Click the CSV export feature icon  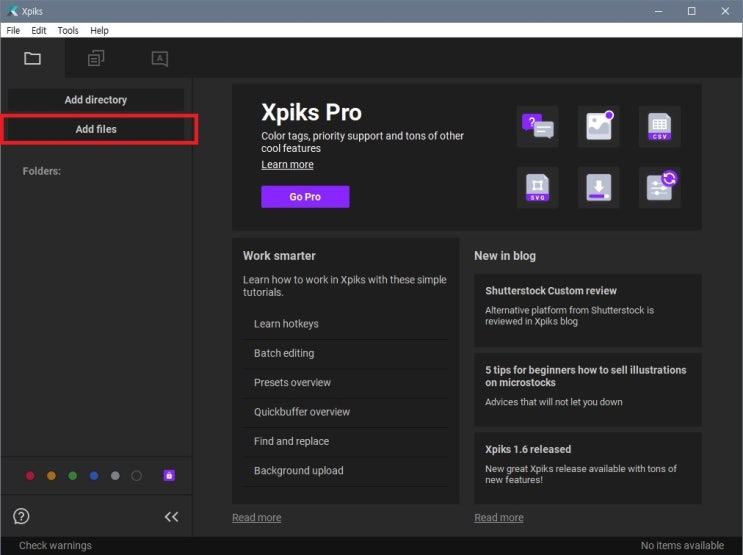(x=660, y=126)
